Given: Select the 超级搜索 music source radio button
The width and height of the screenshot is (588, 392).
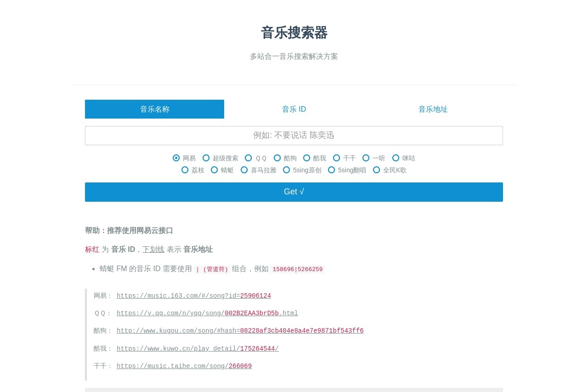Looking at the screenshot, I should [206, 158].
